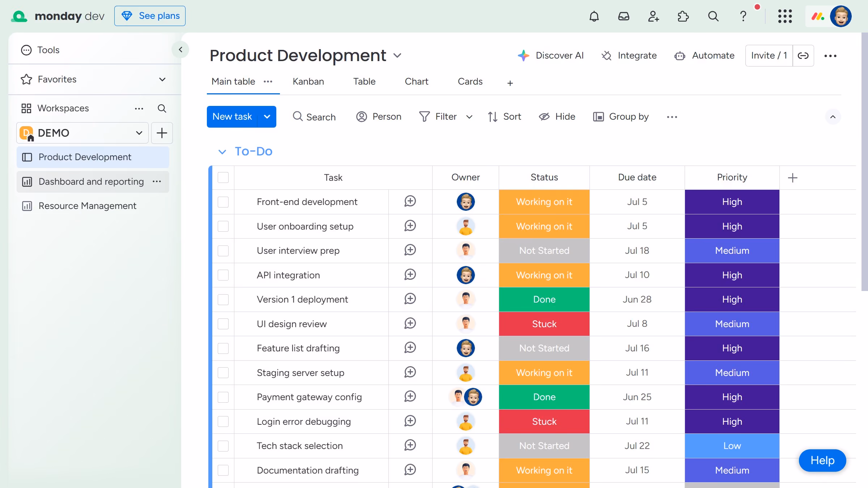Image resolution: width=868 pixels, height=488 pixels.
Task: Check the Front-end development row
Action: (x=223, y=202)
